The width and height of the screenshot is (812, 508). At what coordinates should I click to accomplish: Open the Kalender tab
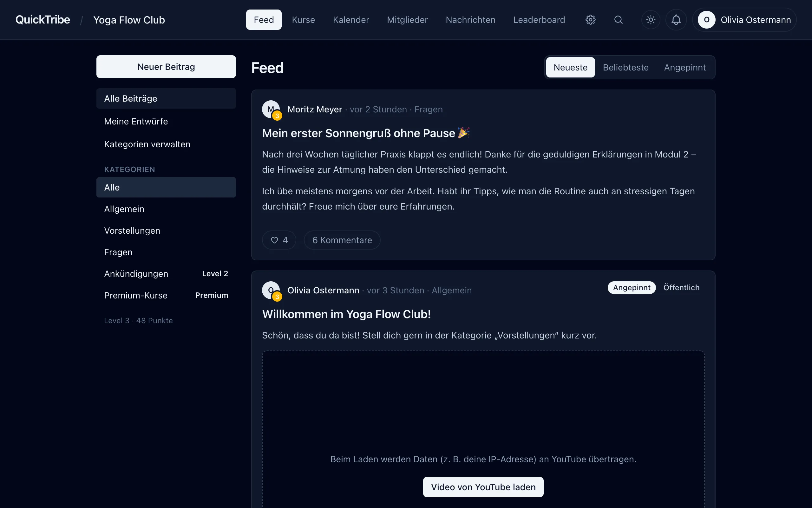coord(351,20)
